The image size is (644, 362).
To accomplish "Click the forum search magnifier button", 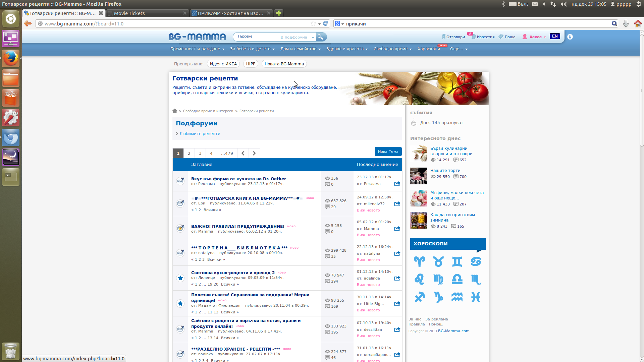I will point(320,37).
